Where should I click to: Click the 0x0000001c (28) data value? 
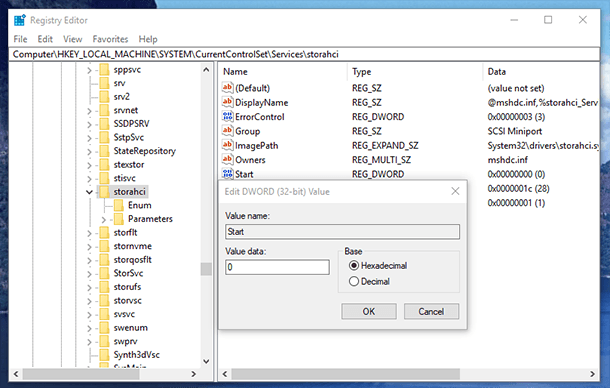(518, 189)
